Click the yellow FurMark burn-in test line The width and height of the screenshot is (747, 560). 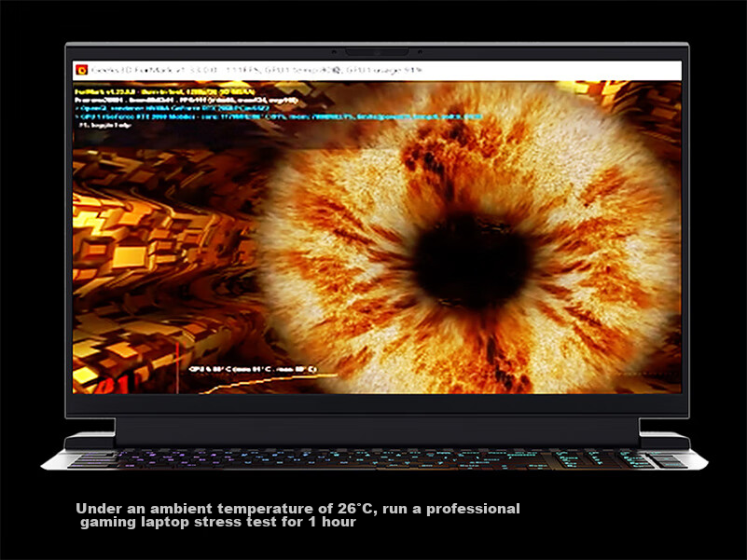coord(165,92)
